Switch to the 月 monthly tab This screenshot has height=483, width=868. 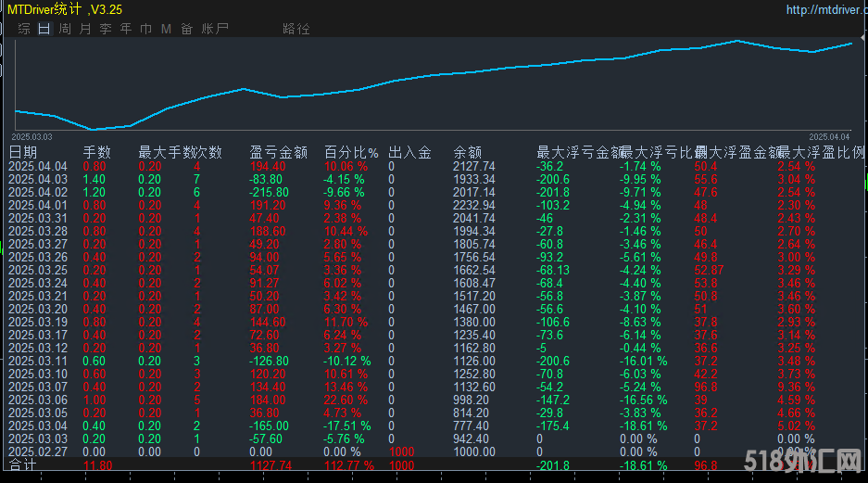tap(85, 29)
